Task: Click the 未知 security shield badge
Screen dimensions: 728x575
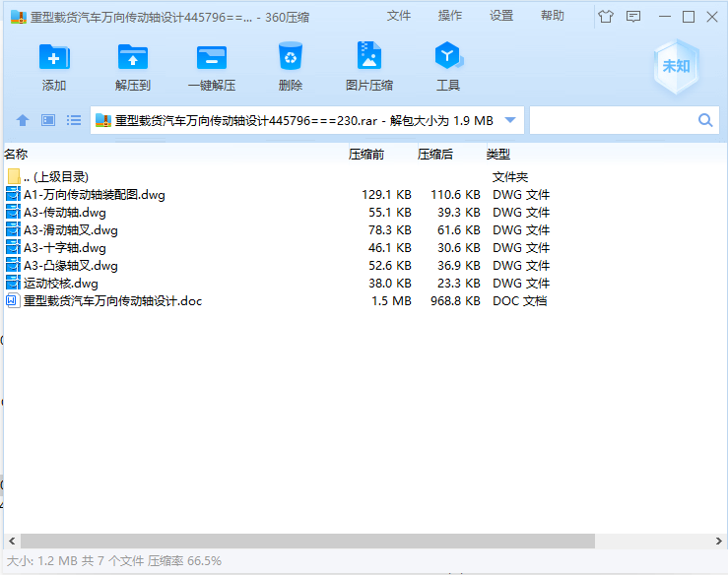Action: tap(677, 66)
